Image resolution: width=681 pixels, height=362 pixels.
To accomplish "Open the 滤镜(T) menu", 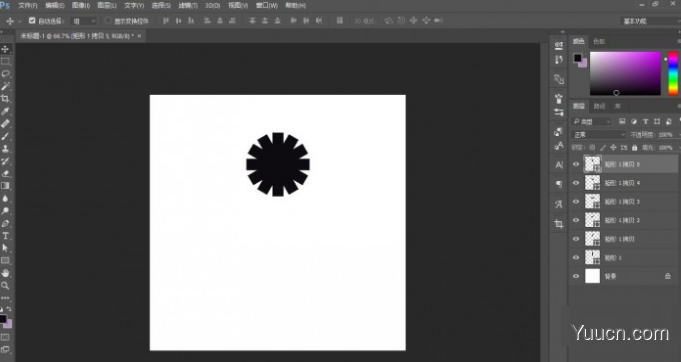I will tap(188, 6).
